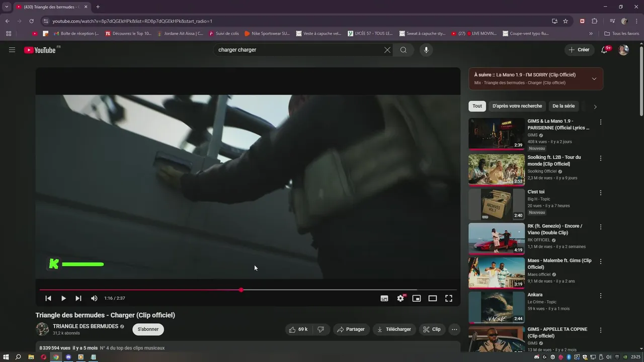Screen dimensions: 644x362
Task: Open the TRIANGLE DES BERMUDES channel name
Action: (86, 326)
